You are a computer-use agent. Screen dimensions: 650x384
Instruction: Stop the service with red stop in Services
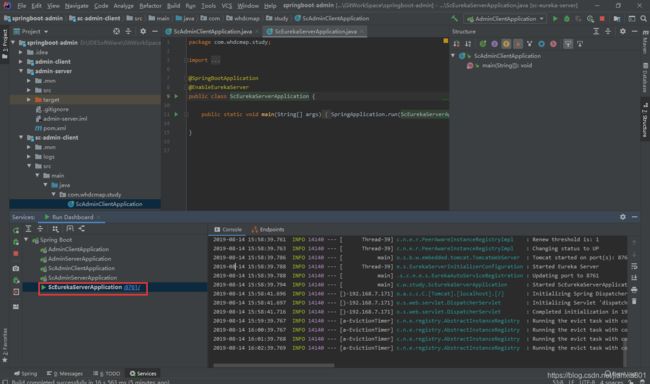[16, 253]
